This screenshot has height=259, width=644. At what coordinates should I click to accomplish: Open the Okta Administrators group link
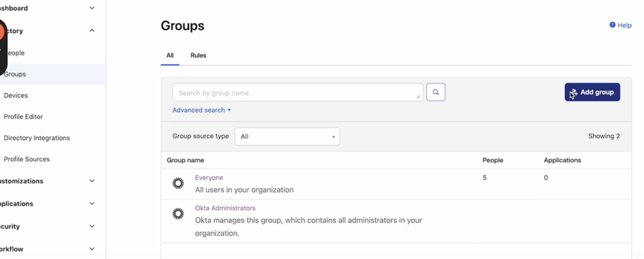pyautogui.click(x=225, y=208)
